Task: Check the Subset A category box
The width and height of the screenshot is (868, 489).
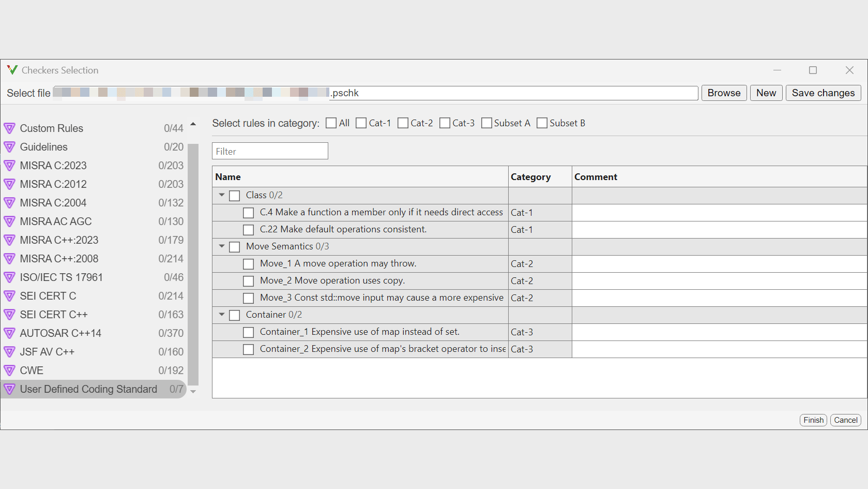Action: tap(486, 123)
